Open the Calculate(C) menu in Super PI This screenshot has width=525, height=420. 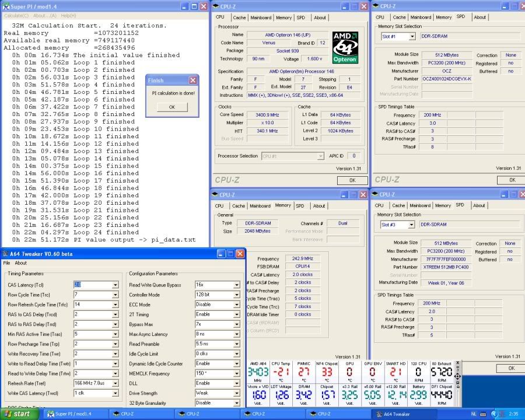click(16, 16)
